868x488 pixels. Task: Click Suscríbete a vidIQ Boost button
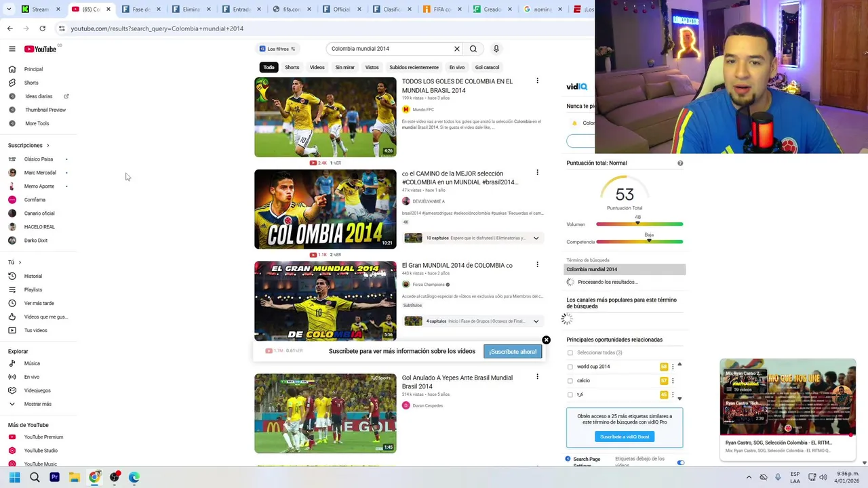(x=625, y=436)
